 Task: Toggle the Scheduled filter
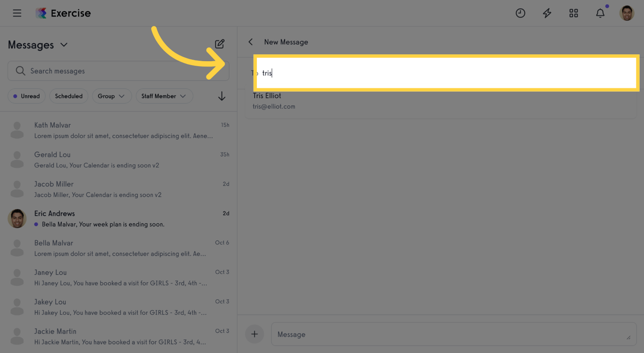(x=68, y=96)
